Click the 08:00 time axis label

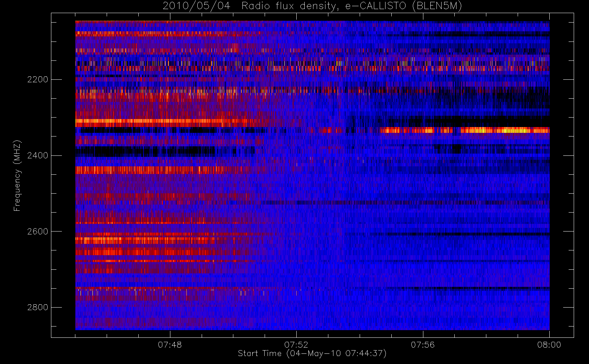[549, 345]
